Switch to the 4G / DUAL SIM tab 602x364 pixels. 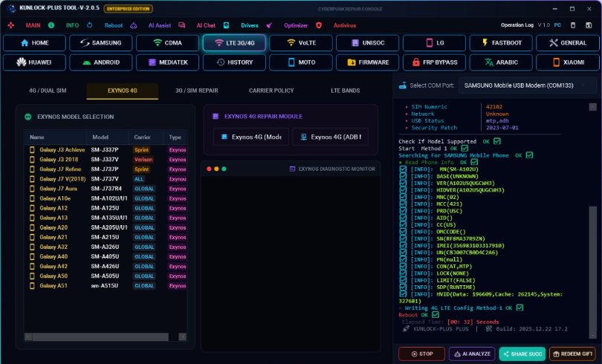(48, 91)
